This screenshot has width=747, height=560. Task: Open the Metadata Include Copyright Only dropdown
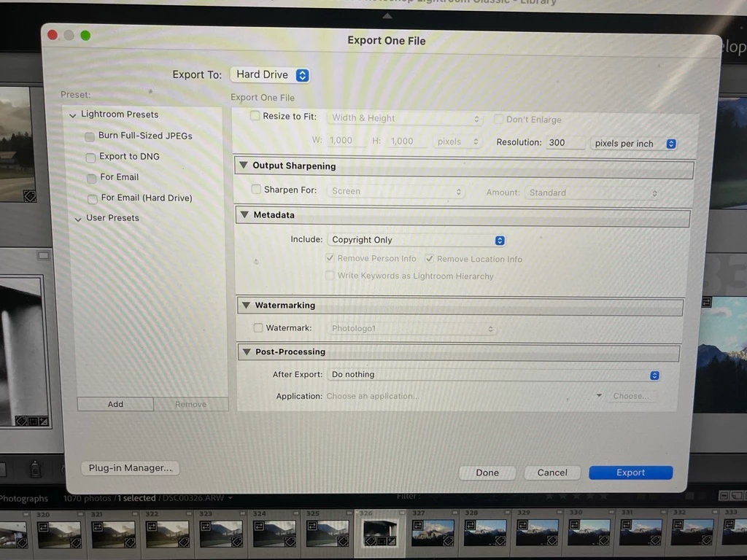click(417, 240)
